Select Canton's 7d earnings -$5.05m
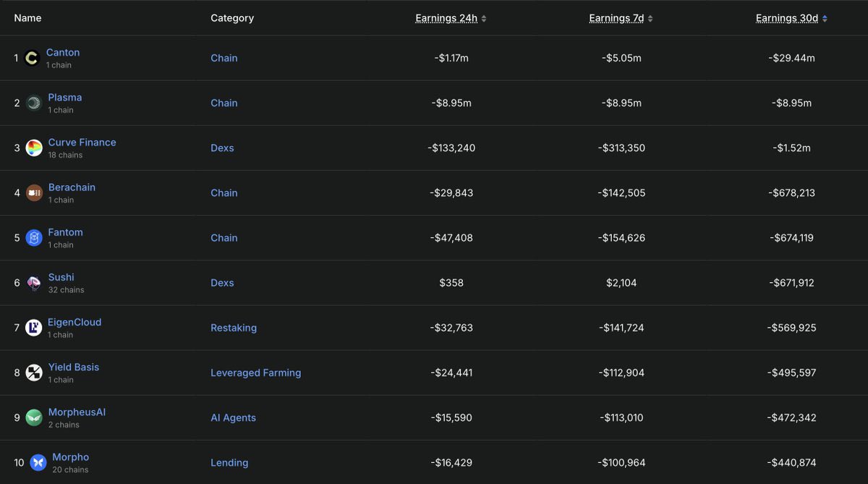Viewport: 868px width, 484px height. [621, 58]
